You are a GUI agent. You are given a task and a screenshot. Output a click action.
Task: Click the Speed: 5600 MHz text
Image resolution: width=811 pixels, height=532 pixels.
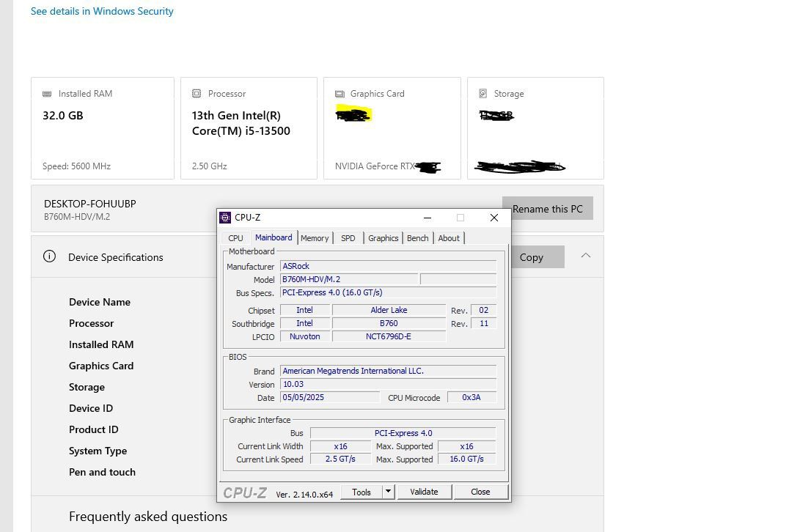click(x=76, y=166)
